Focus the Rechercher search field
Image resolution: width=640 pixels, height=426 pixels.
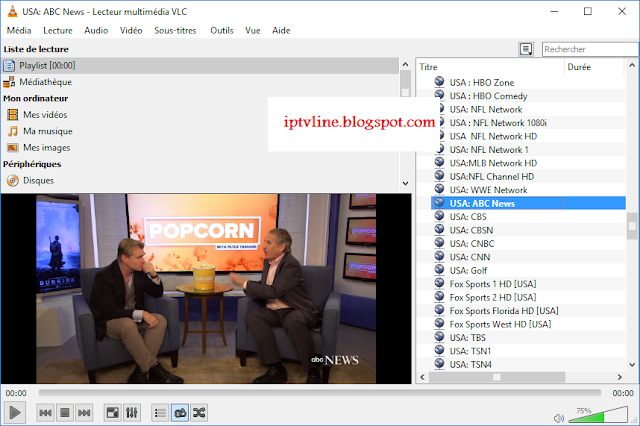590,49
